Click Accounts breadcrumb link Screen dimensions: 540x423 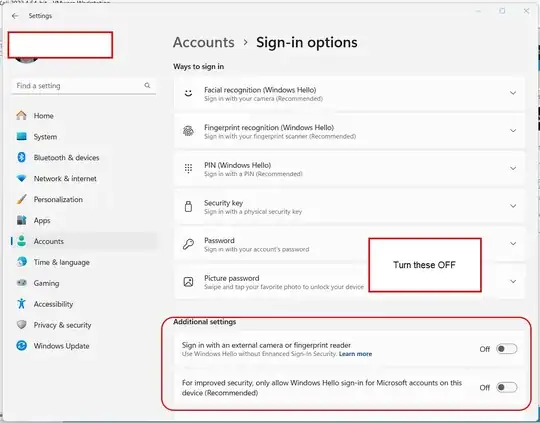[204, 42]
